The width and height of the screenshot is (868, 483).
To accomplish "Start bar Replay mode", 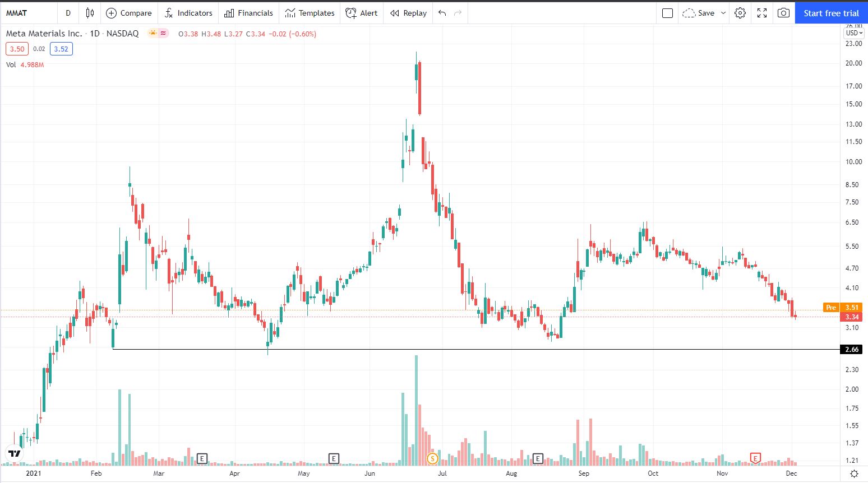I will tap(408, 13).
